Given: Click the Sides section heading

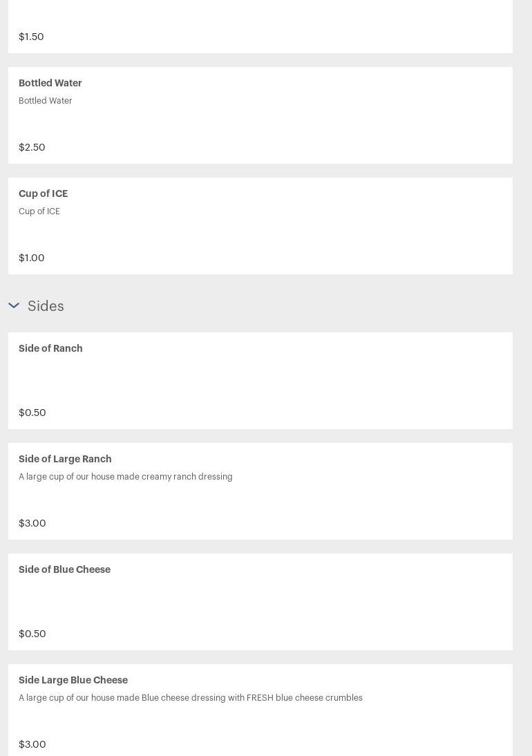Looking at the screenshot, I should coord(46,306).
